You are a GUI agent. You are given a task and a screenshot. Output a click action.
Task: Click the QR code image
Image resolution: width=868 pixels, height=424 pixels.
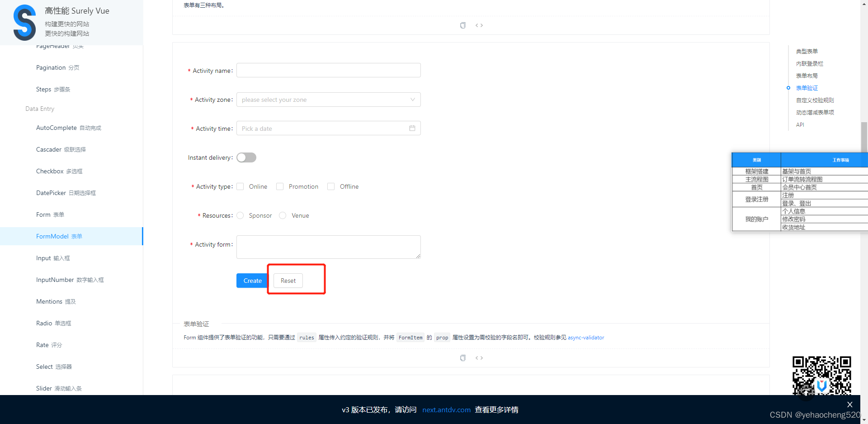tap(821, 376)
